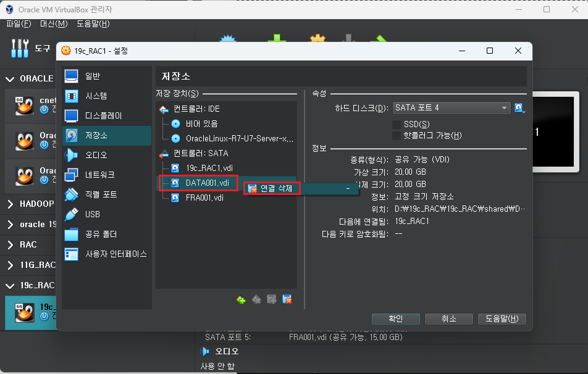Open the 사용자 인터페이스 (User Interface) category

point(107,254)
